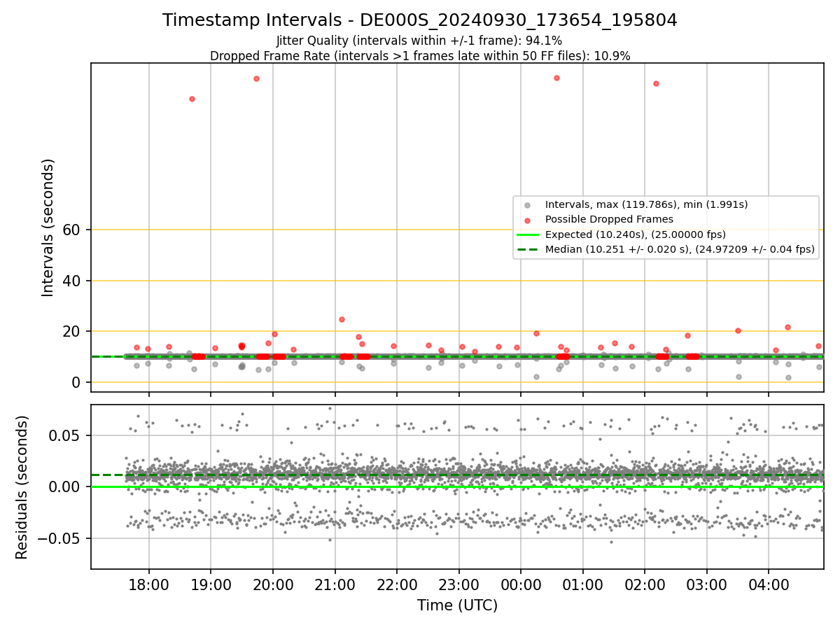The height and width of the screenshot is (630, 840).
Task: Click the red dot marker in the legend
Action: (x=528, y=220)
